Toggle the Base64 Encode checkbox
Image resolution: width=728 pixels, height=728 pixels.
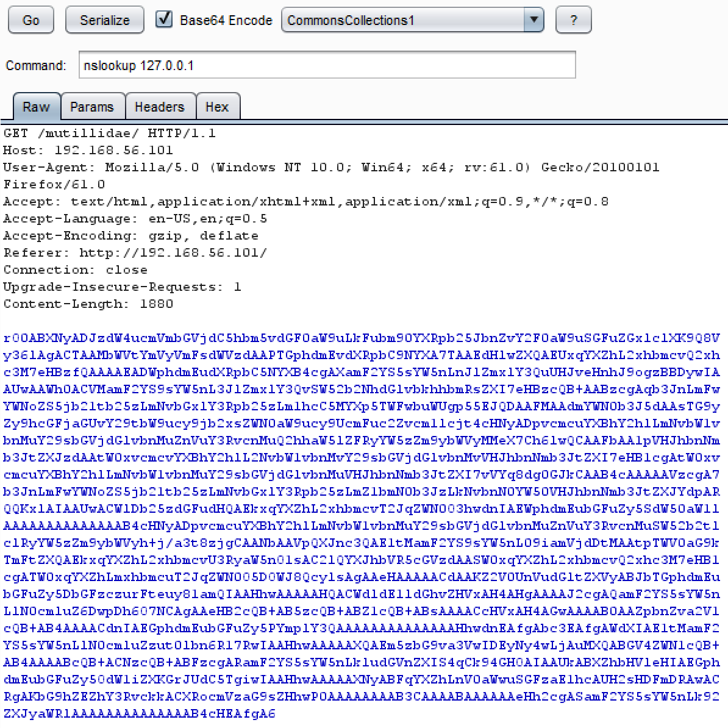[163, 20]
